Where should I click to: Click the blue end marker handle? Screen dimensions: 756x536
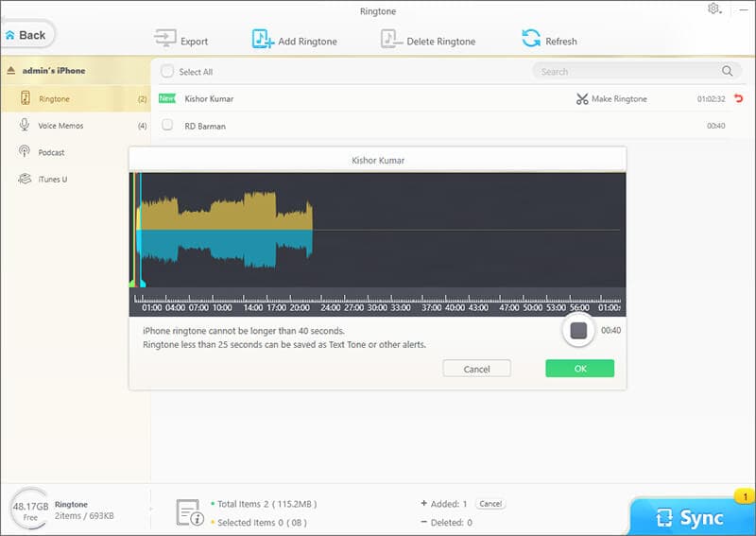point(142,283)
